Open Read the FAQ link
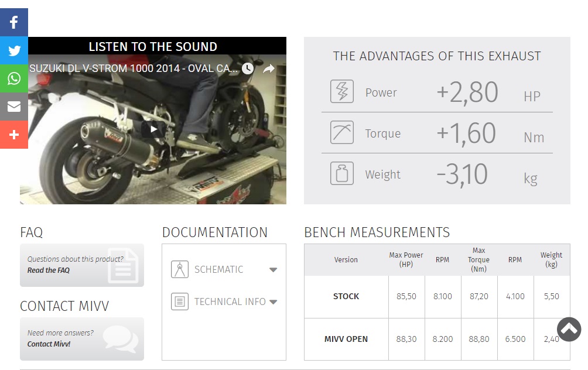This screenshot has width=588, height=370. 49,270
